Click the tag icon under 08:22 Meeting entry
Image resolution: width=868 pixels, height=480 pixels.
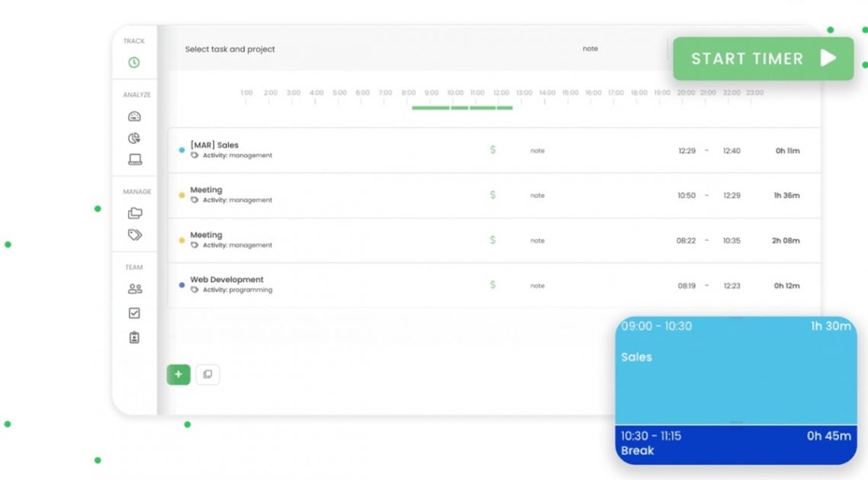click(194, 245)
